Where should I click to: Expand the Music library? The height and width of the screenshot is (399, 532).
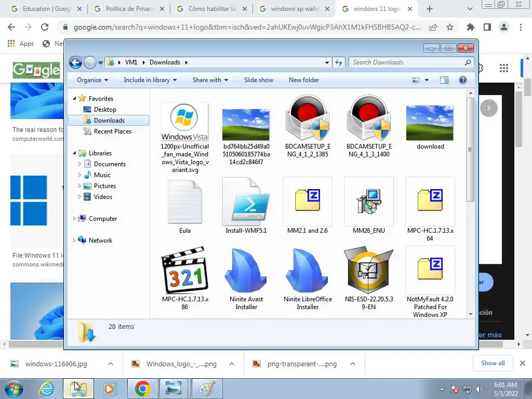pyautogui.click(x=79, y=175)
